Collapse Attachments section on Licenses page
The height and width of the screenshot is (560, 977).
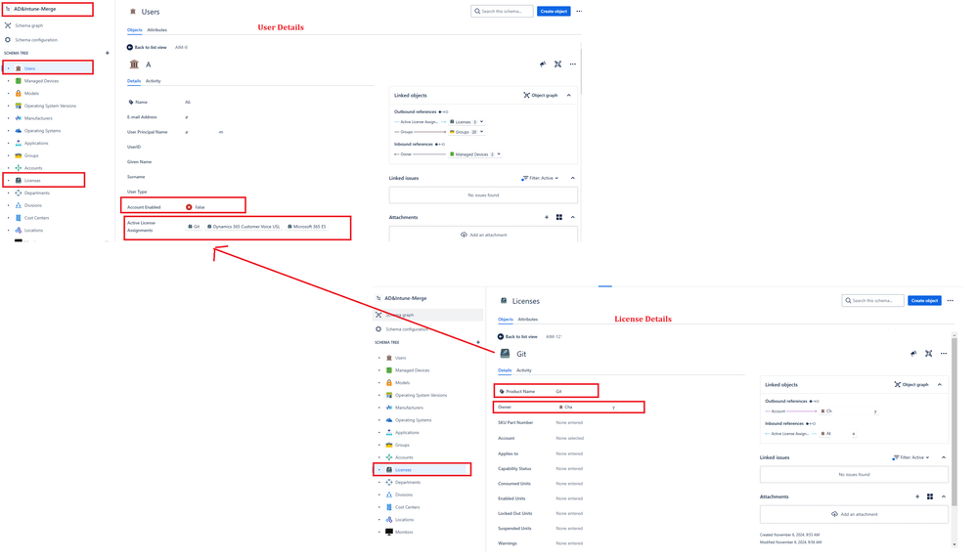944,497
